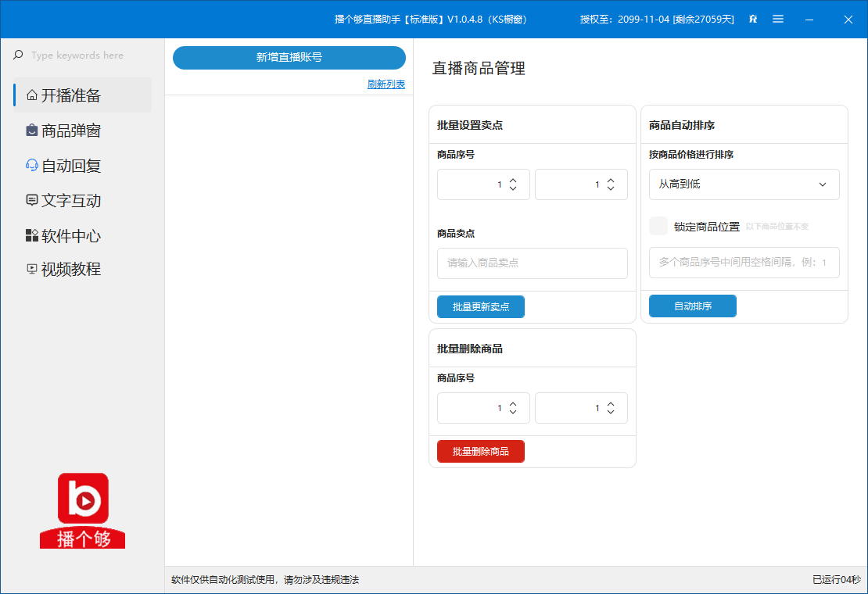Image resolution: width=868 pixels, height=594 pixels.
Task: Click the 自动排序 button
Action: (x=692, y=306)
